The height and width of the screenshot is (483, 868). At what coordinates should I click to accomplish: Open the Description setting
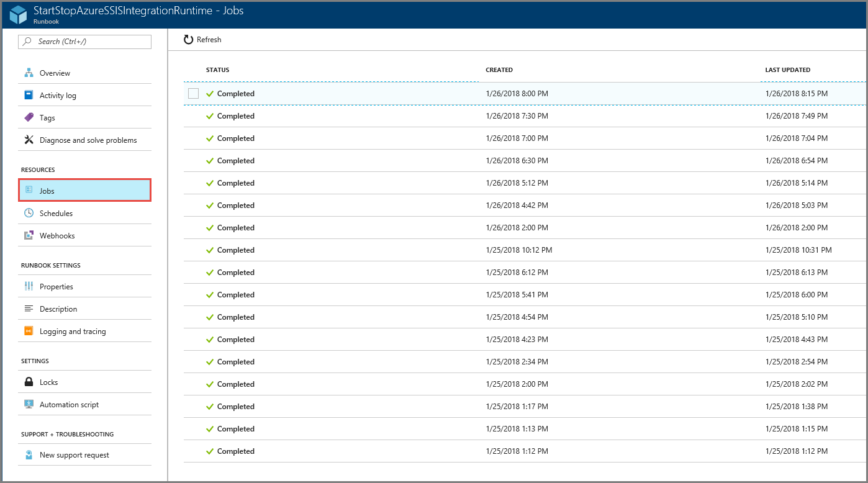click(x=29, y=309)
